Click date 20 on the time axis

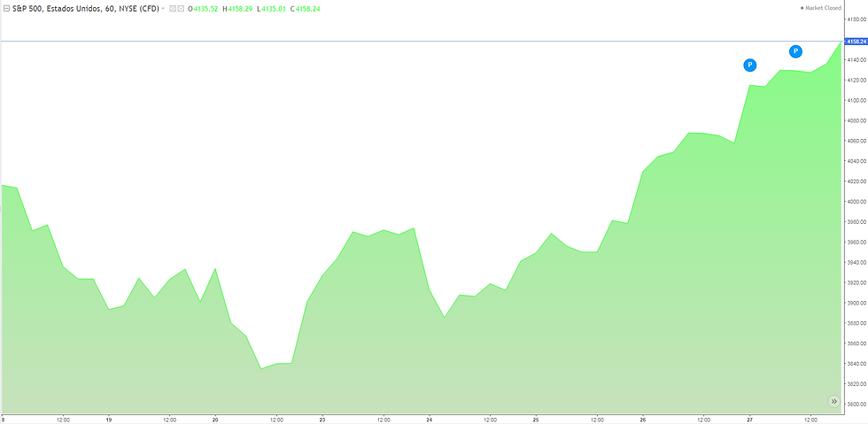pos(214,419)
